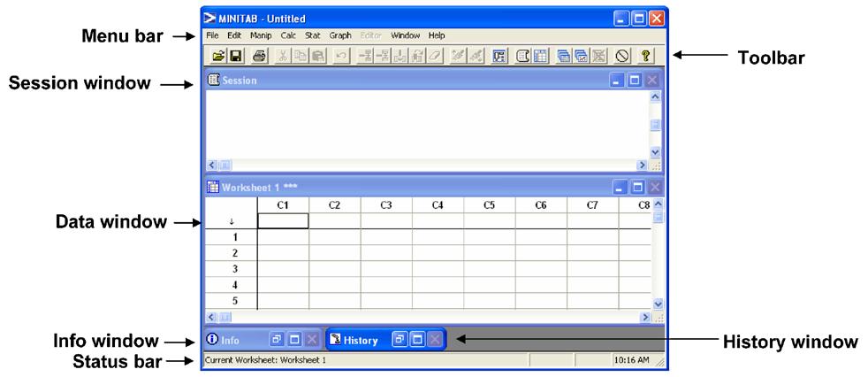Select the C1 column header
The image size is (868, 377).
pos(283,205)
